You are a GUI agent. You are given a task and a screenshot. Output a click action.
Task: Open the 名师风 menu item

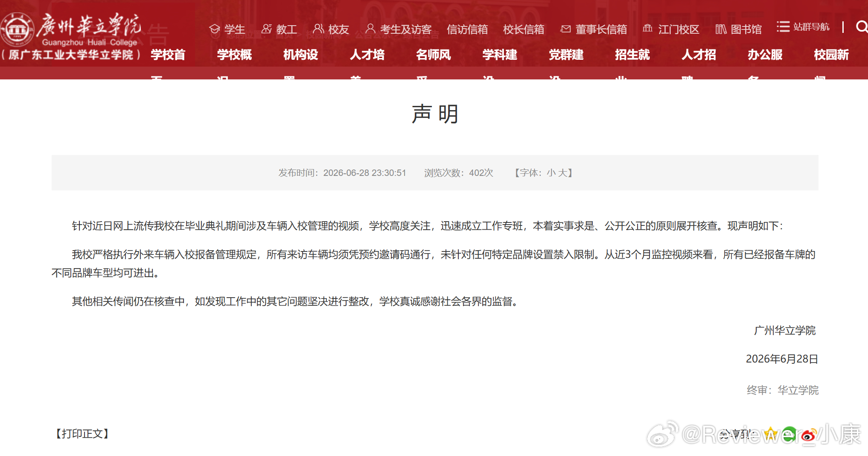434,55
